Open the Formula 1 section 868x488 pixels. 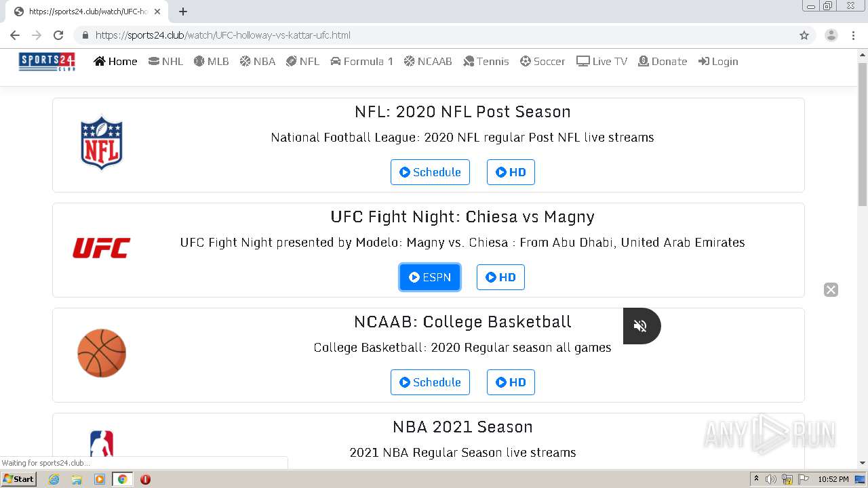click(x=361, y=61)
